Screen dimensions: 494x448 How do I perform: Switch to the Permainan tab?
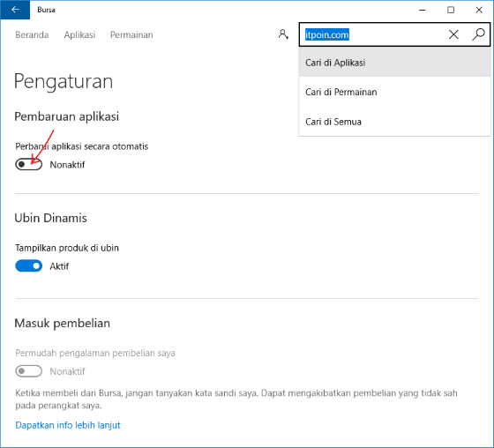(x=131, y=34)
